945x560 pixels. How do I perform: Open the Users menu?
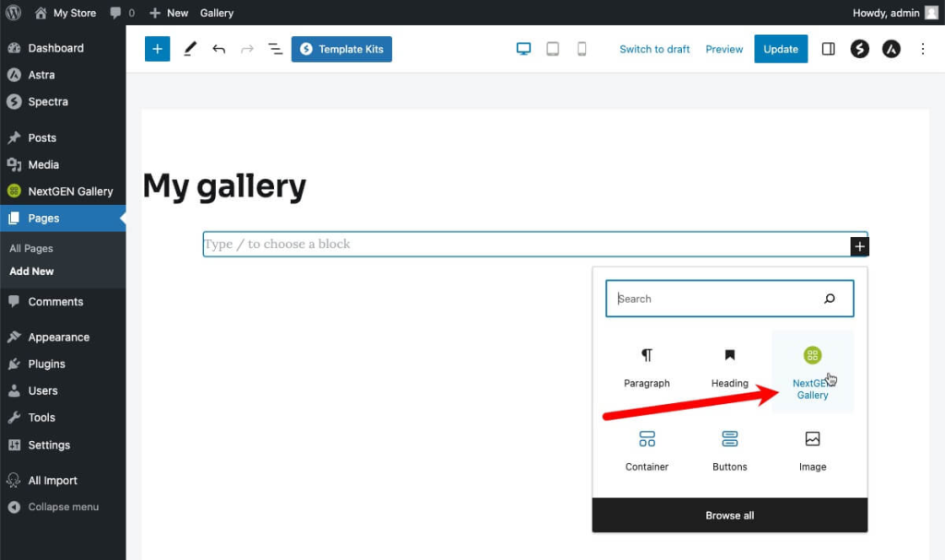pos(63,390)
